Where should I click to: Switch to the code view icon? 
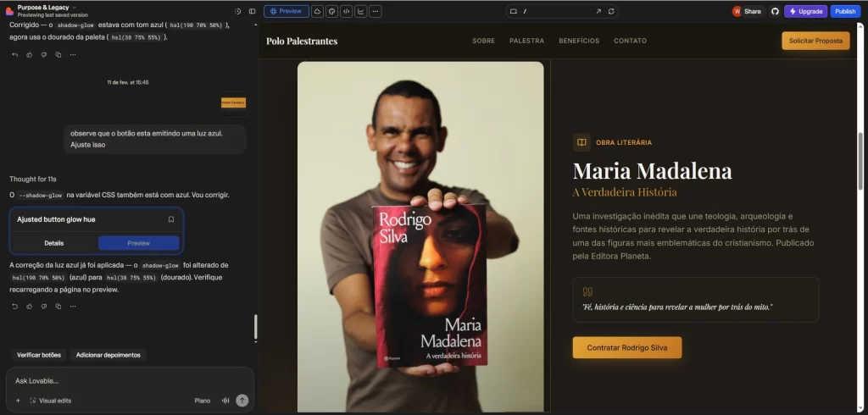[x=346, y=11]
